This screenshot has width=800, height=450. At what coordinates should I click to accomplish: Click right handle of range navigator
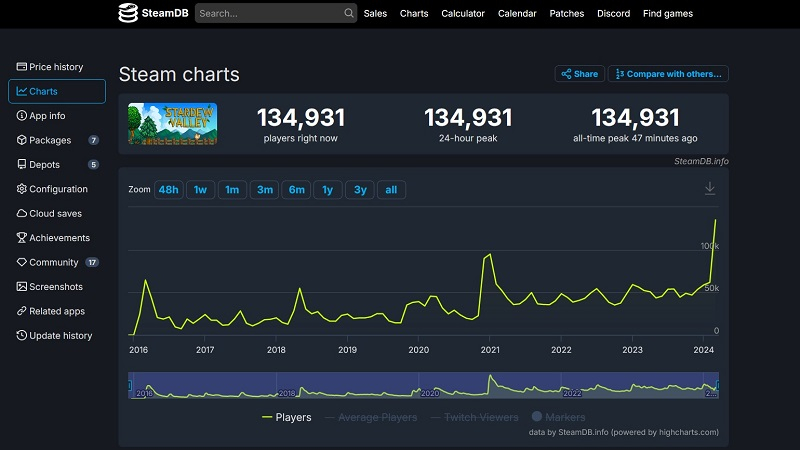coord(718,385)
